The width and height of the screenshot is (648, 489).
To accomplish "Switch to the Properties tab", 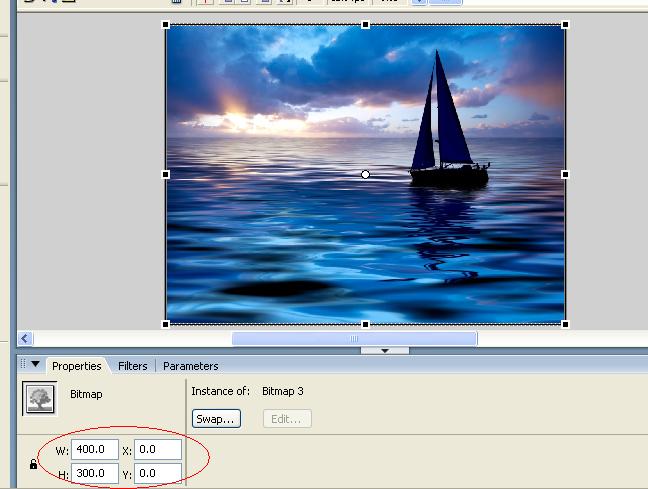I will pos(76,366).
